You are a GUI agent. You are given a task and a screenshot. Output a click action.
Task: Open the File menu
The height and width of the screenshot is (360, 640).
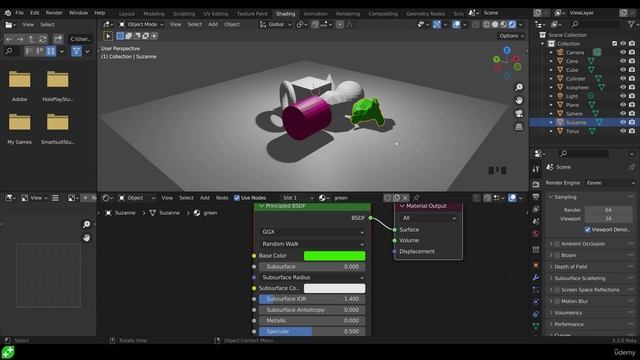(x=19, y=13)
